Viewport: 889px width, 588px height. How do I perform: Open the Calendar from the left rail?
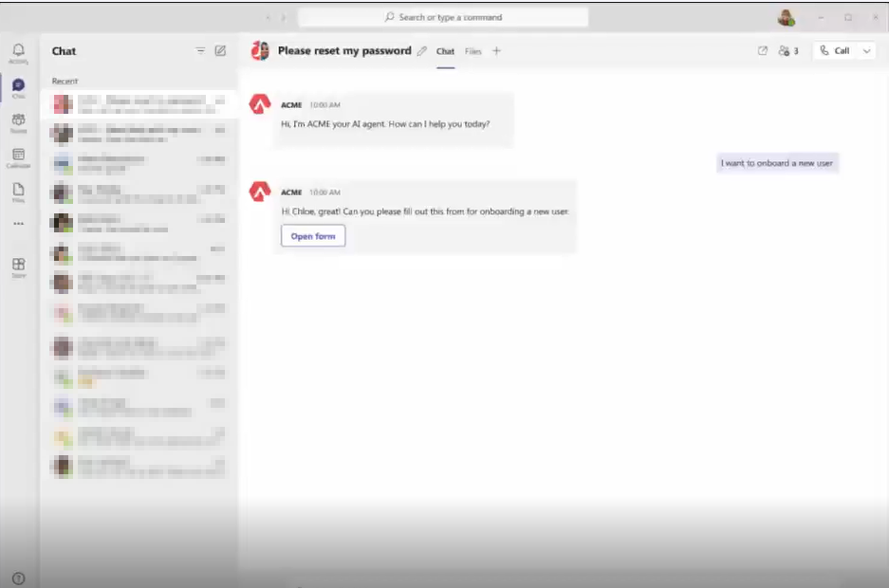point(18,157)
